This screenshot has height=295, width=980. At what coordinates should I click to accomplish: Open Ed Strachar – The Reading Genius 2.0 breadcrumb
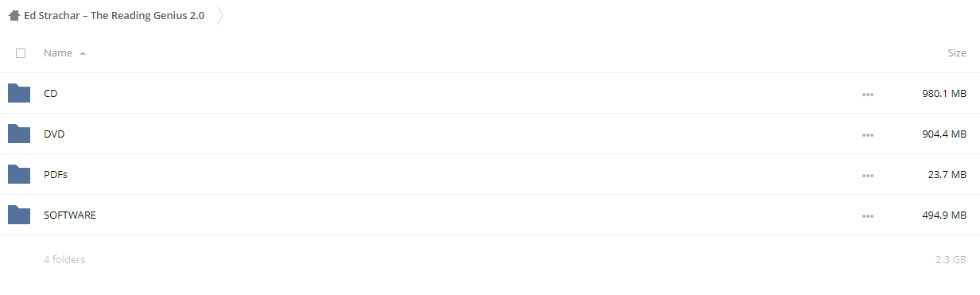pyautogui.click(x=114, y=15)
